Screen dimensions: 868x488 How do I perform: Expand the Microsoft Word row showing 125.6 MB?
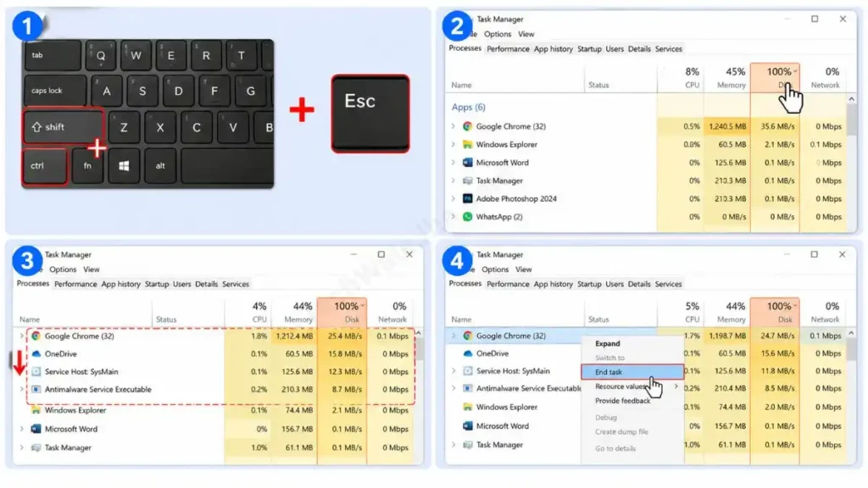(x=453, y=163)
